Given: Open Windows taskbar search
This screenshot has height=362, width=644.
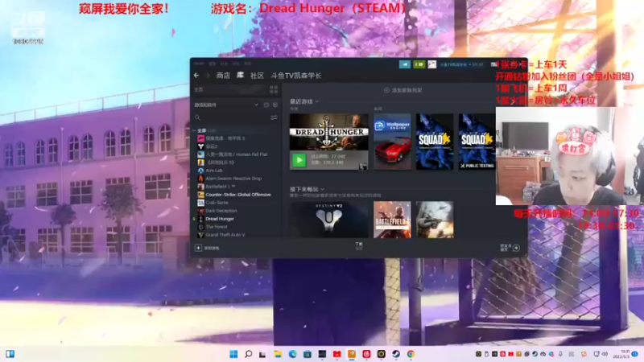Looking at the screenshot, I should tap(248, 354).
